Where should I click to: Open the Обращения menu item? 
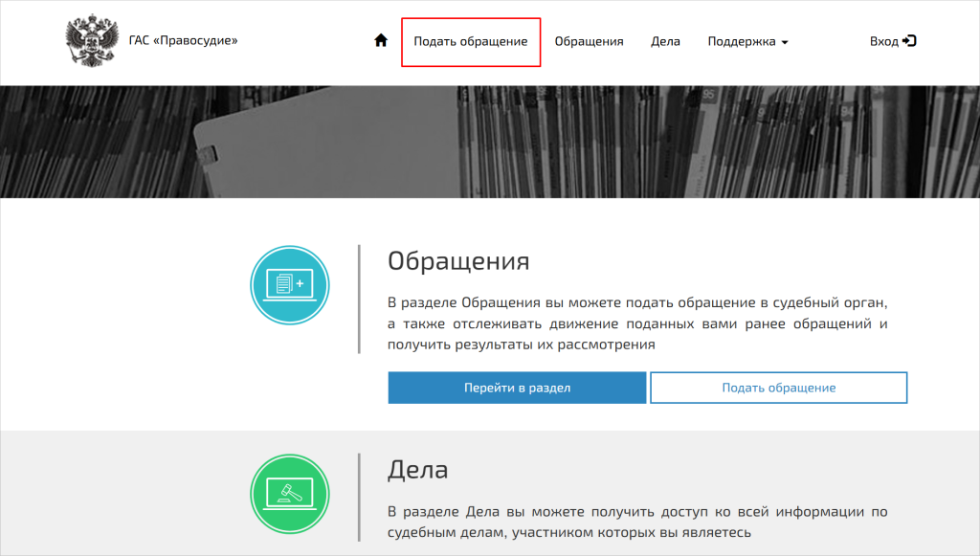pyautogui.click(x=589, y=41)
